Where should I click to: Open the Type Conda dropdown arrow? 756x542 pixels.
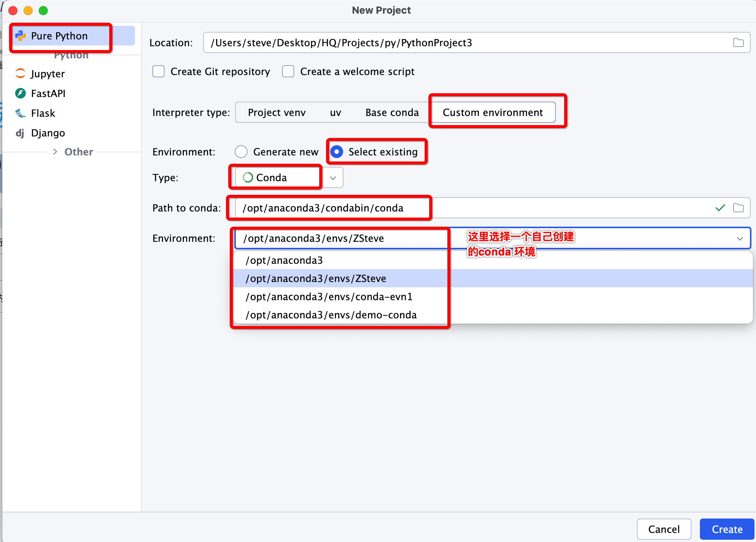click(x=333, y=178)
